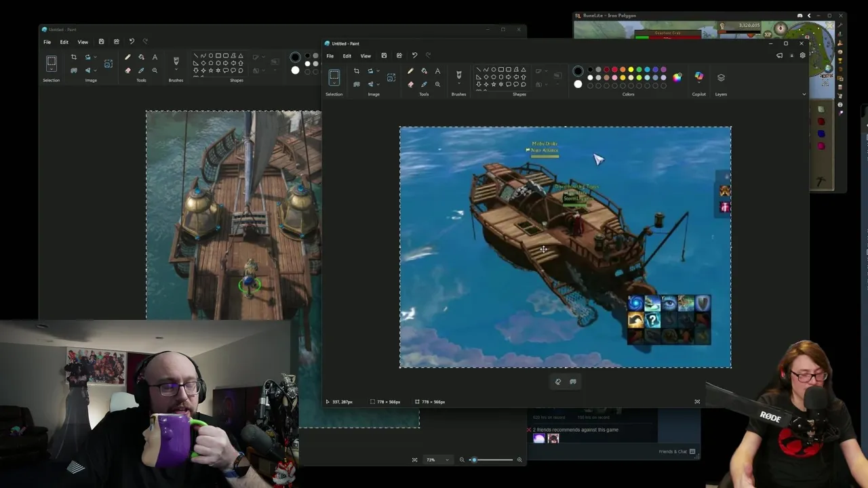Open Settings gear in front Paint window
Viewport: 868px width, 488px height.
coord(802,56)
